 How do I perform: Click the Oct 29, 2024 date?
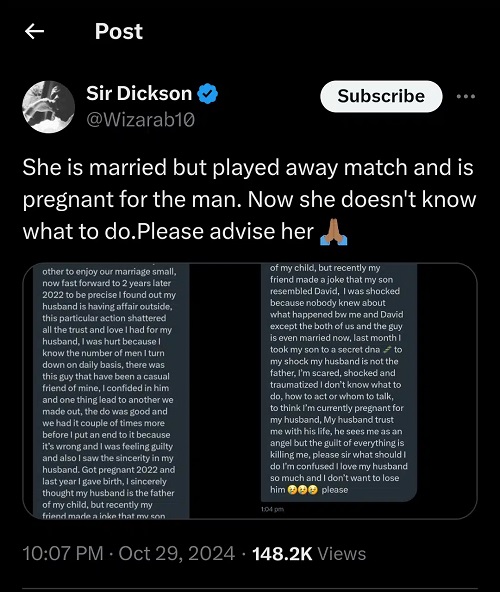click(177, 553)
